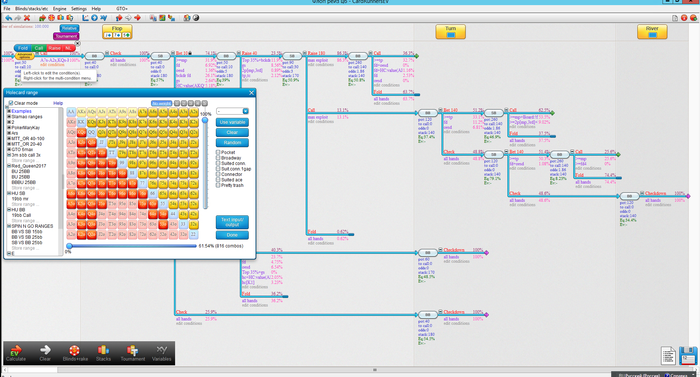Click the red X delete toolbar icon
The height and width of the screenshot is (377, 700).
click(x=27, y=18)
